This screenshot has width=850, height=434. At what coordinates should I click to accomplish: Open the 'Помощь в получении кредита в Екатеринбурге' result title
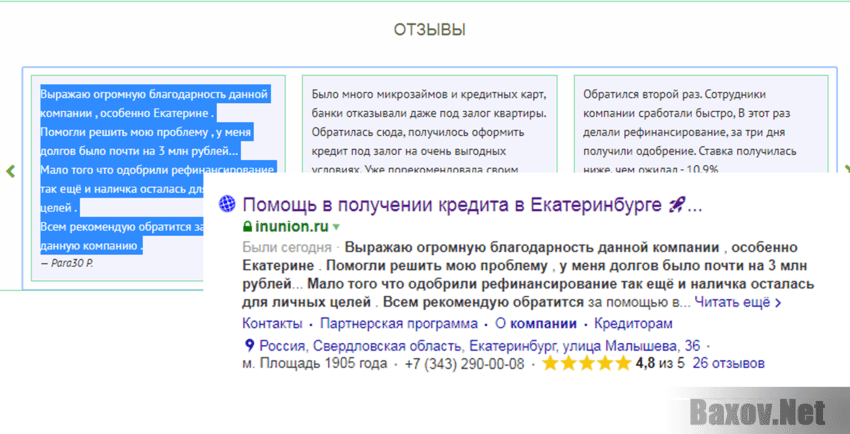click(473, 205)
